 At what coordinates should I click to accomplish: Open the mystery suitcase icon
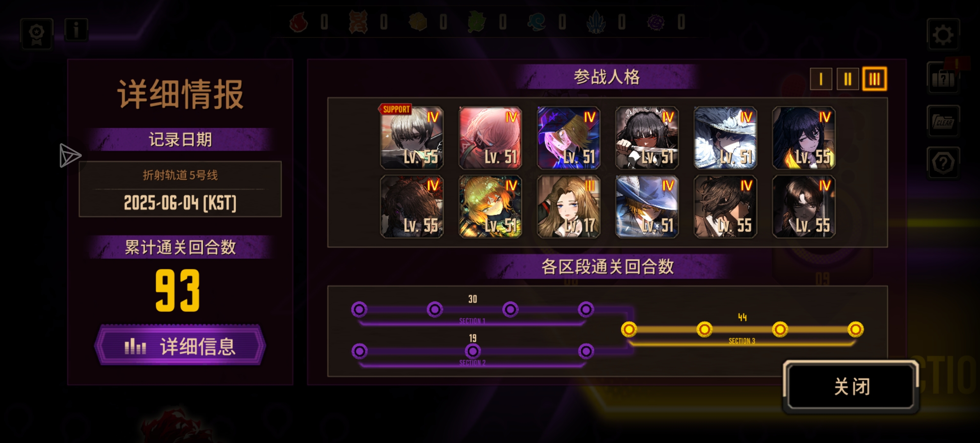943,78
